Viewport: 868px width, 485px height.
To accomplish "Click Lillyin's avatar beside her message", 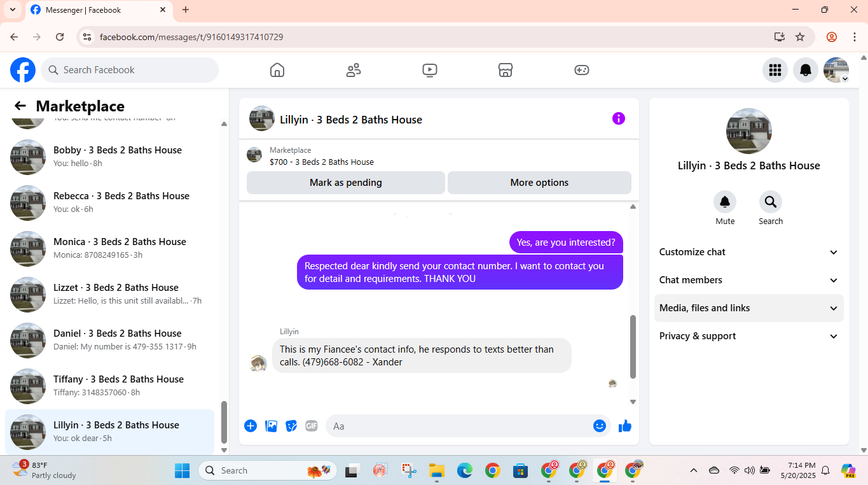I will coord(258,363).
